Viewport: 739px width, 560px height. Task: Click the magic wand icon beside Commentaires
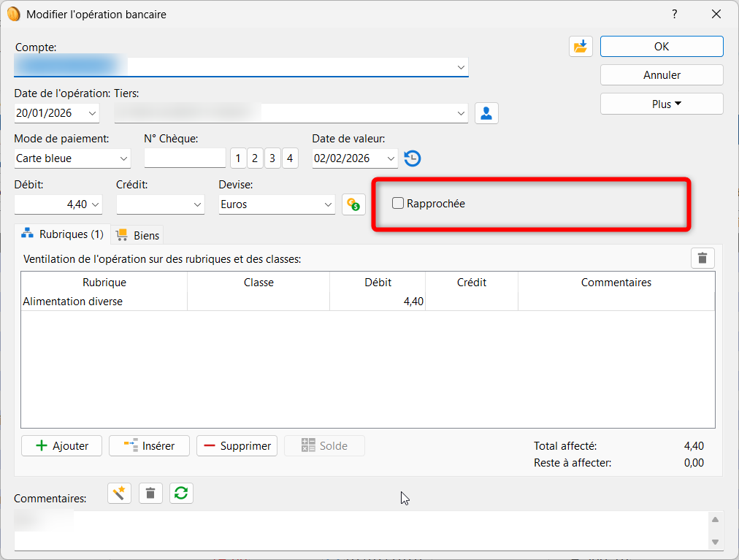119,494
